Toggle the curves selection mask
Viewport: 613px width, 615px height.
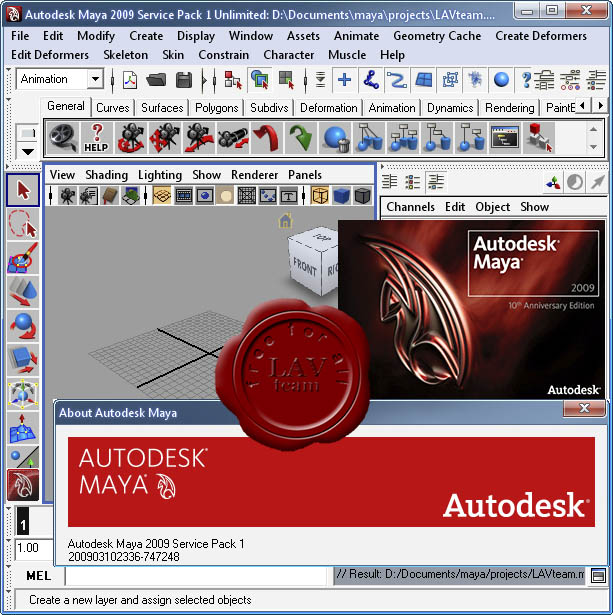pyautogui.click(x=397, y=80)
